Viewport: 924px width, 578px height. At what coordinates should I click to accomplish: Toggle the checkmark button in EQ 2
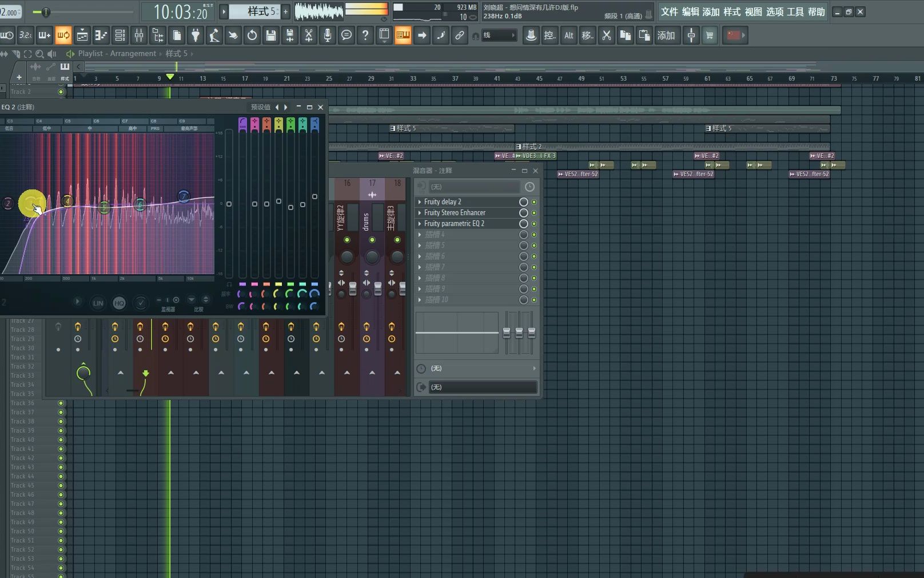tap(140, 303)
